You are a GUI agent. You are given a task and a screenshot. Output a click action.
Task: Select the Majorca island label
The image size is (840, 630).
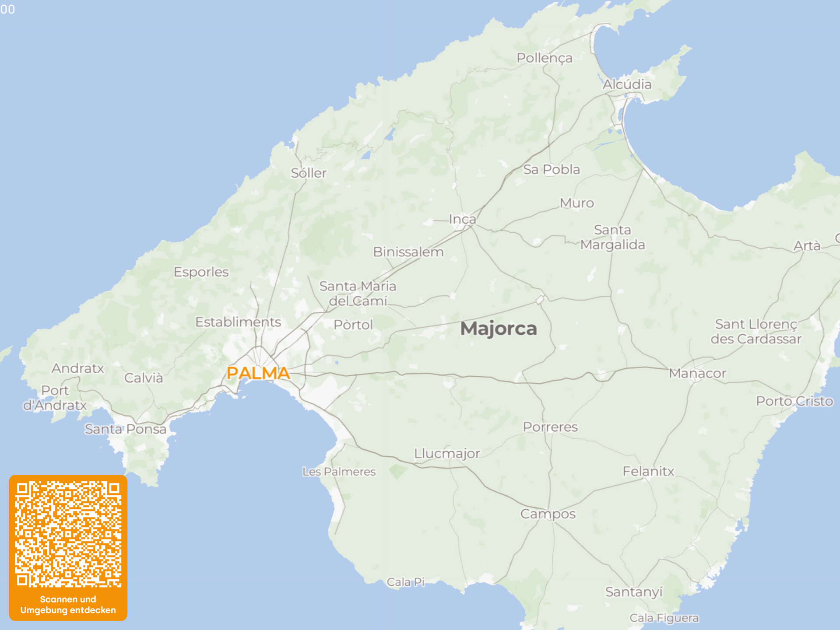click(498, 329)
